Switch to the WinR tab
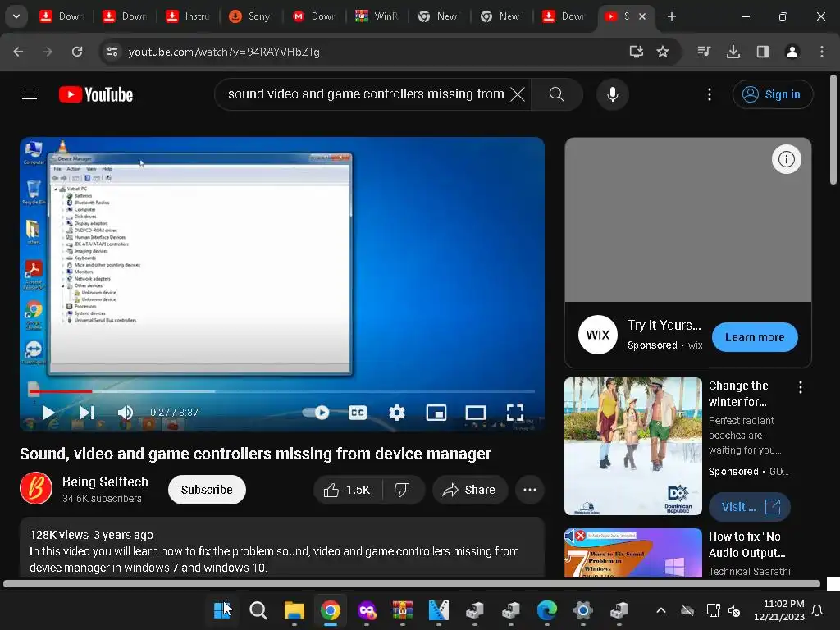Viewport: 840px width, 630px height. [x=377, y=16]
